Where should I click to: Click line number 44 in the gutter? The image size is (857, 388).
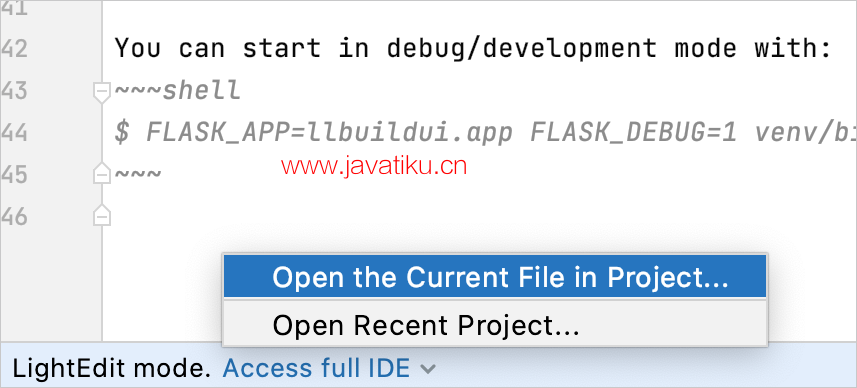pyautogui.click(x=14, y=133)
